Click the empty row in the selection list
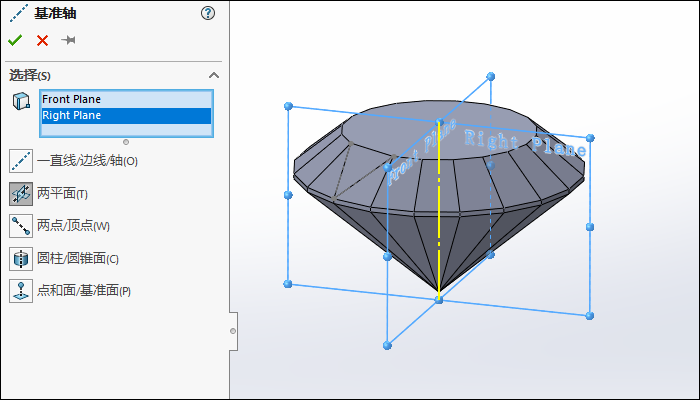 tap(126, 130)
